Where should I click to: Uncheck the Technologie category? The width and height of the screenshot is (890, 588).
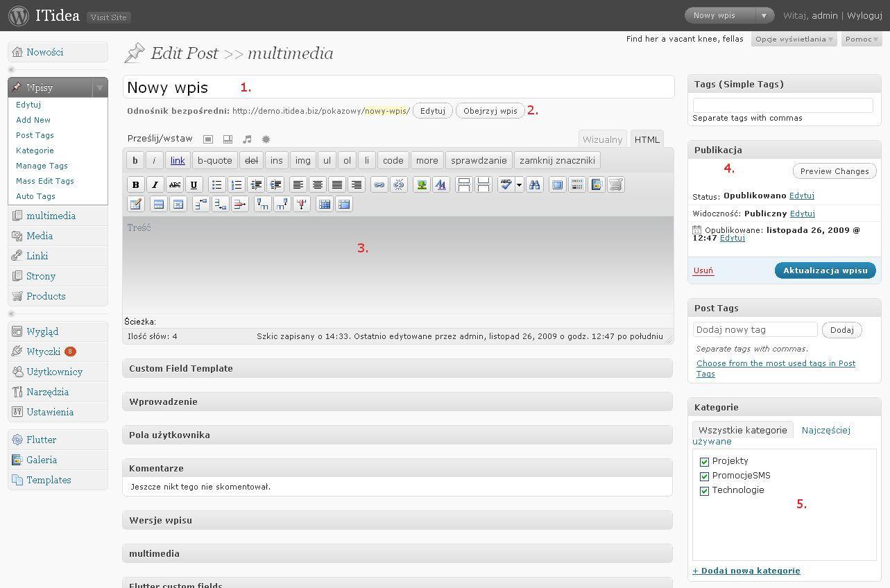point(705,491)
